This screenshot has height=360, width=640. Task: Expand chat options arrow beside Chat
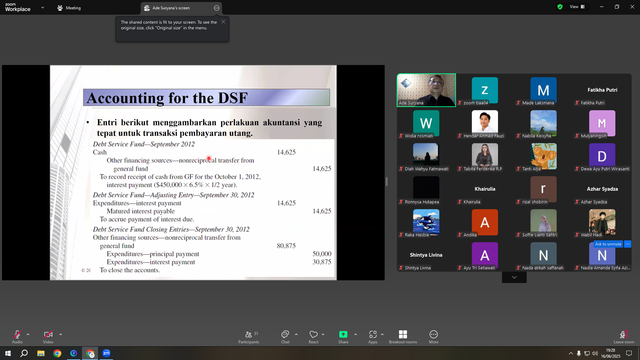click(296, 334)
